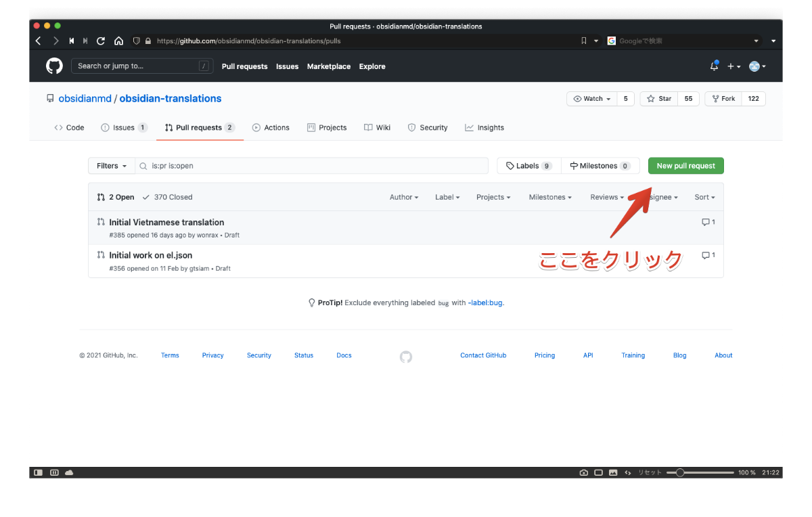
Task: Toggle image loading icon in status bar
Action: [613, 472]
